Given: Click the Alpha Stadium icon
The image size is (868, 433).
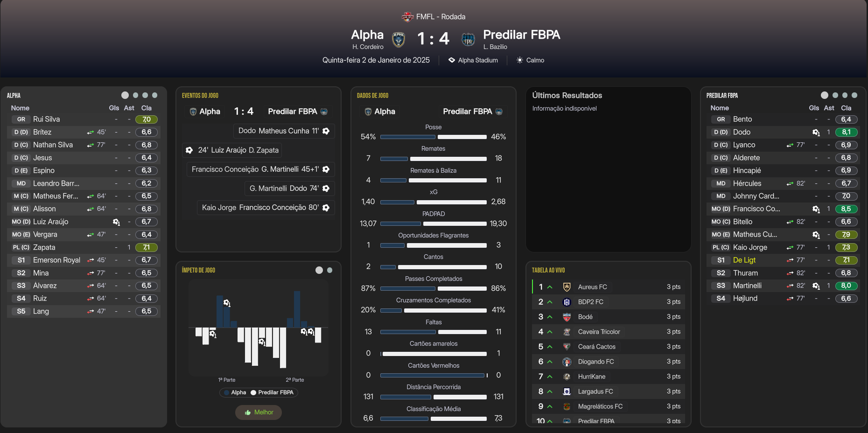Looking at the screenshot, I should point(452,60).
